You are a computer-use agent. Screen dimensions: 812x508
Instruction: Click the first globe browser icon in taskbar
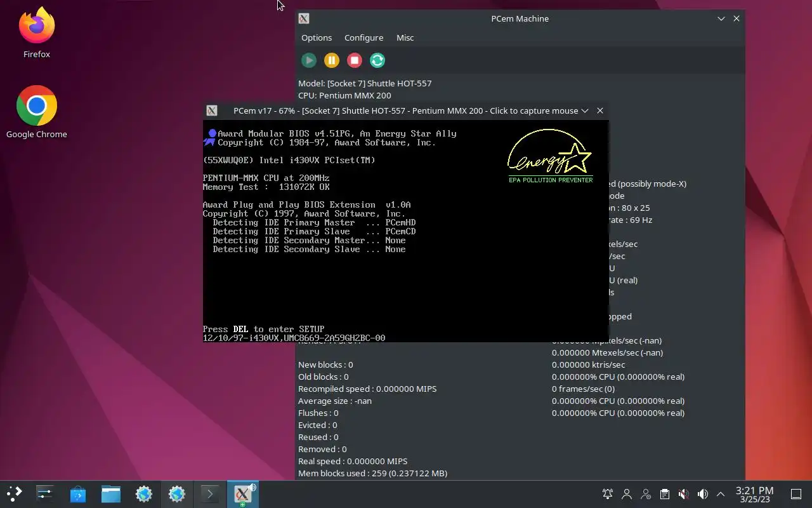coord(143,493)
